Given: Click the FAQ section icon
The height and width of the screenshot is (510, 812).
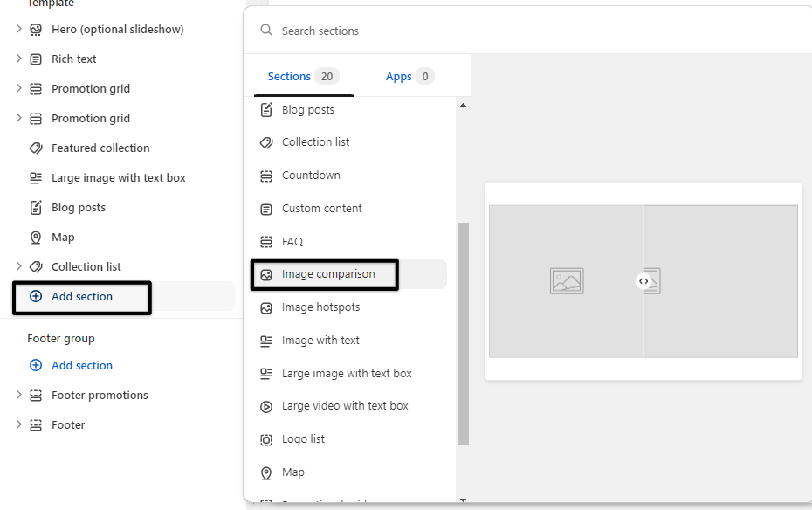Looking at the screenshot, I should pos(266,242).
